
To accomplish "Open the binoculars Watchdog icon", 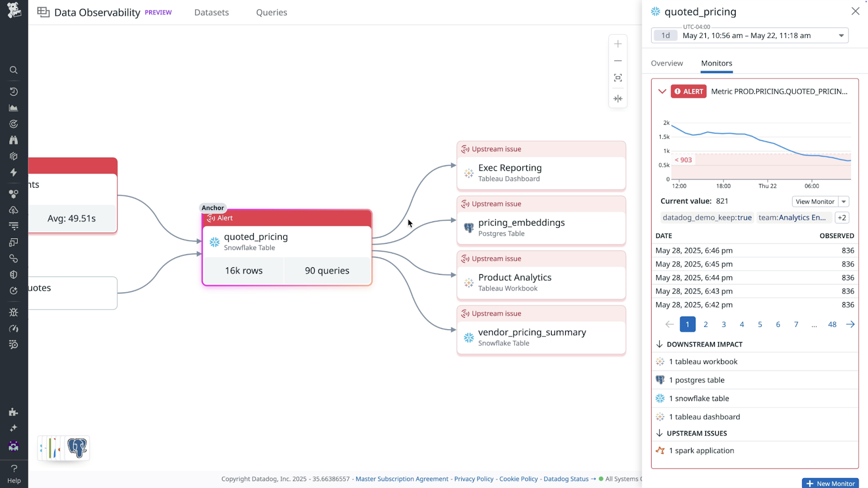I will pyautogui.click(x=14, y=140).
